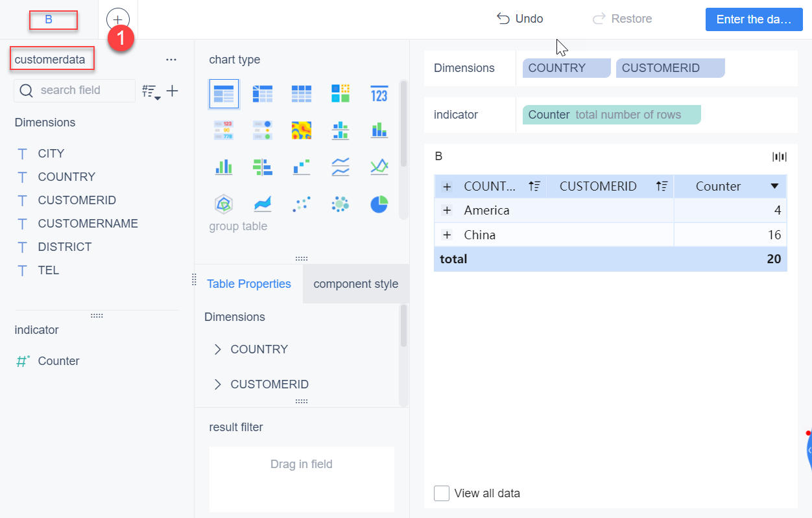Select the line chart type
This screenshot has height=518, width=812.
point(340,167)
